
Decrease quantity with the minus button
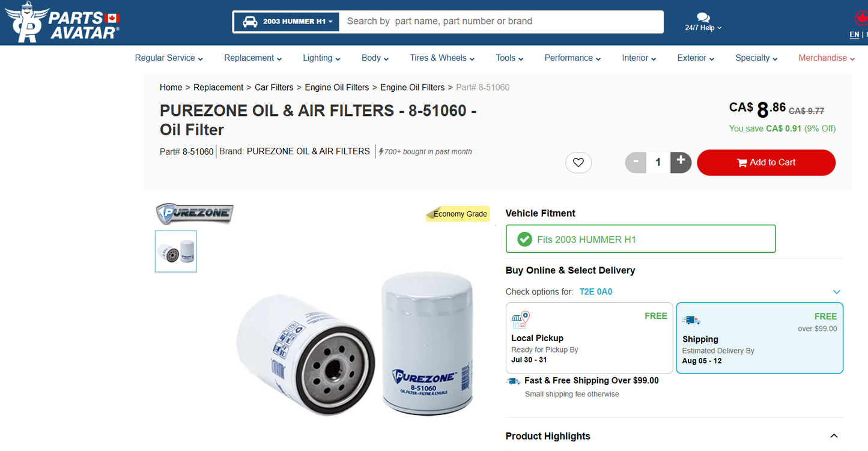(x=636, y=162)
